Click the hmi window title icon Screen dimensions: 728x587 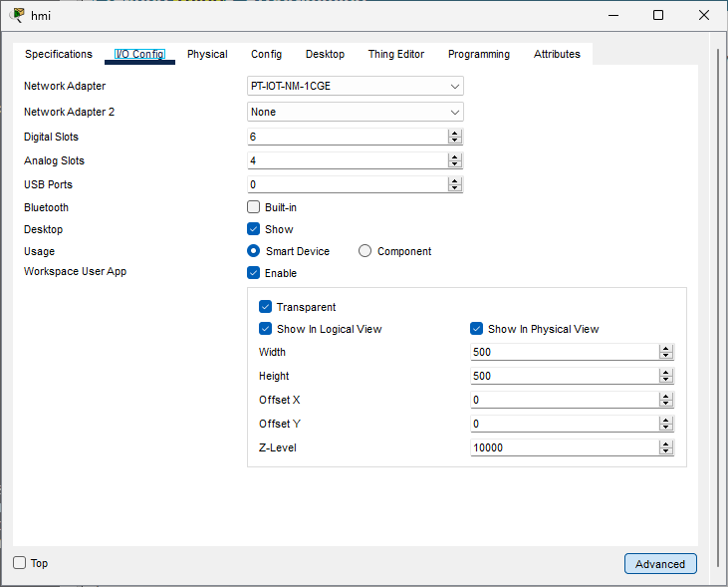click(17, 15)
